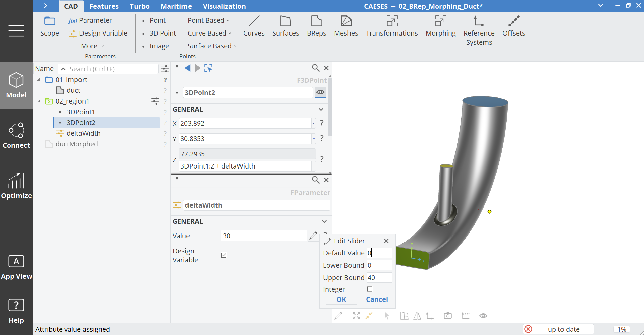The height and width of the screenshot is (335, 644).
Task: Open Curves creation menu
Action: click(254, 26)
